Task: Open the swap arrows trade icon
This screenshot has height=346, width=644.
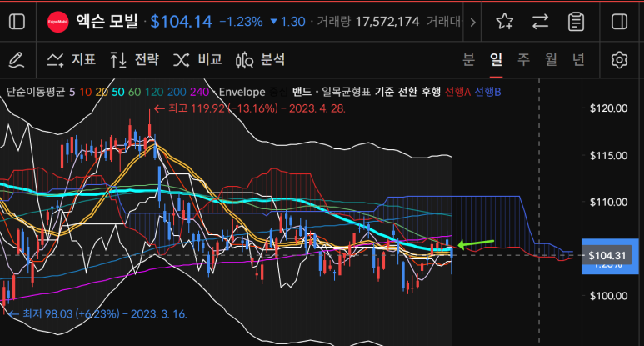Action: (540, 22)
